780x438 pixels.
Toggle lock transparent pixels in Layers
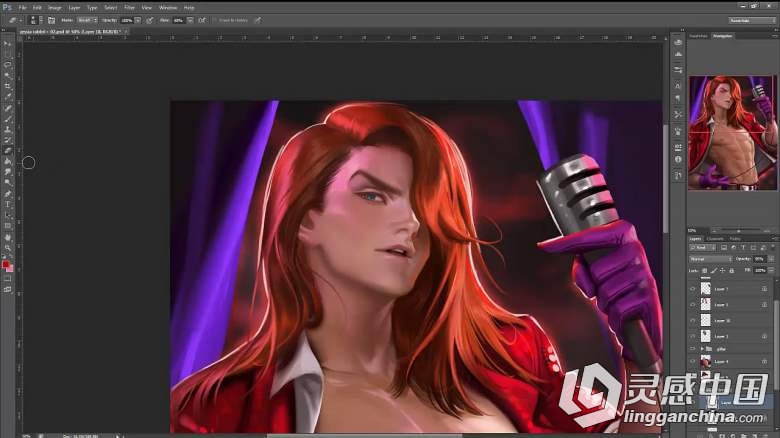pyautogui.click(x=704, y=270)
